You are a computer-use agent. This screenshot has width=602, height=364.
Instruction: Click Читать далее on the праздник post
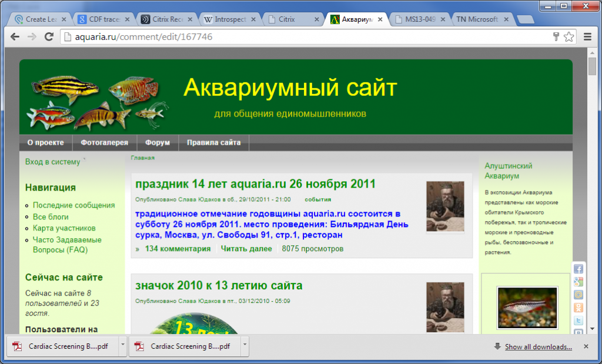(246, 248)
